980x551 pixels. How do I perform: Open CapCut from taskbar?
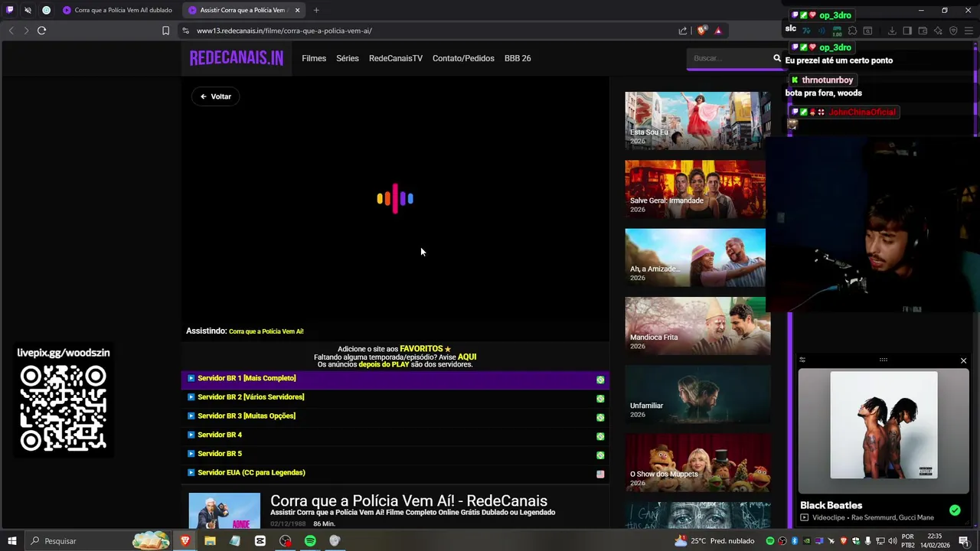pos(260,541)
